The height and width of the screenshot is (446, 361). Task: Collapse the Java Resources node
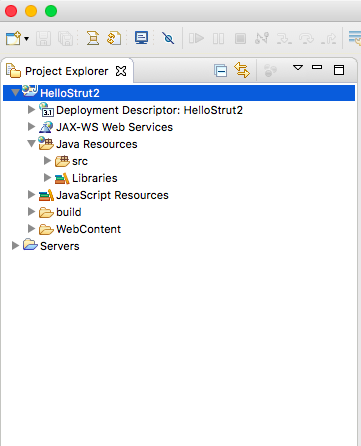coord(31,143)
